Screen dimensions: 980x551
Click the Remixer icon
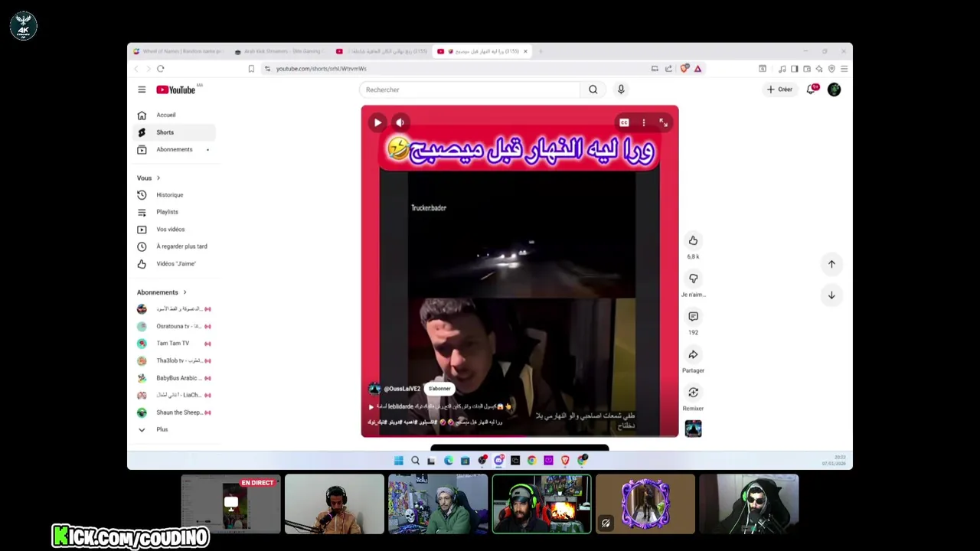pyautogui.click(x=693, y=393)
